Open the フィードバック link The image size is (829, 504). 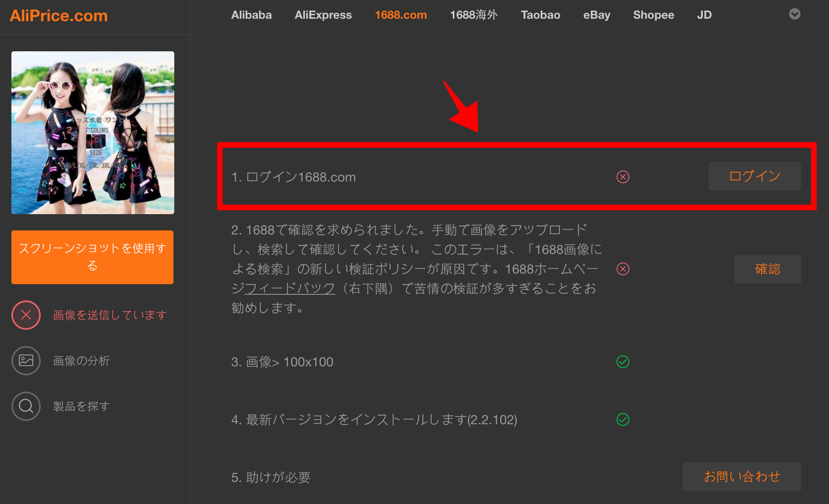pos(289,289)
